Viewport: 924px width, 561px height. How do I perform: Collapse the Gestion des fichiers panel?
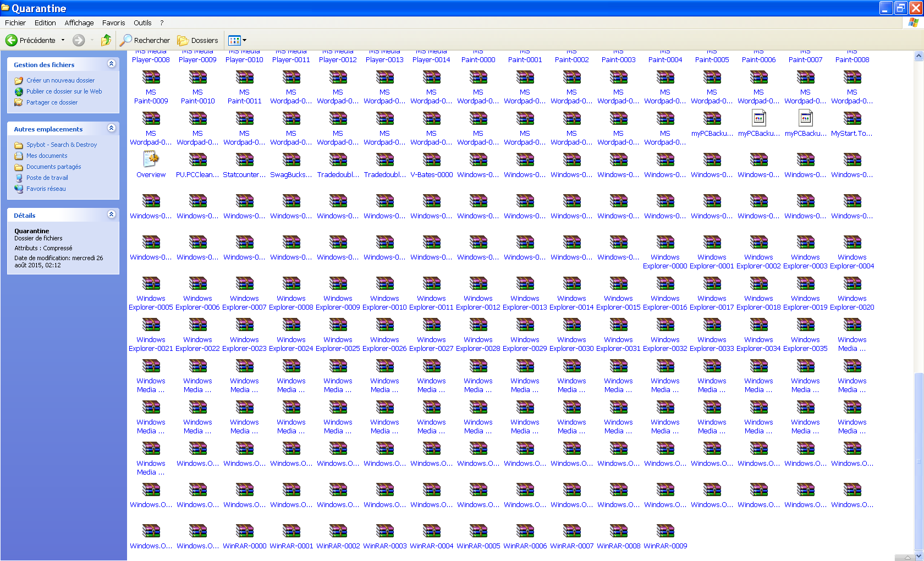point(112,64)
